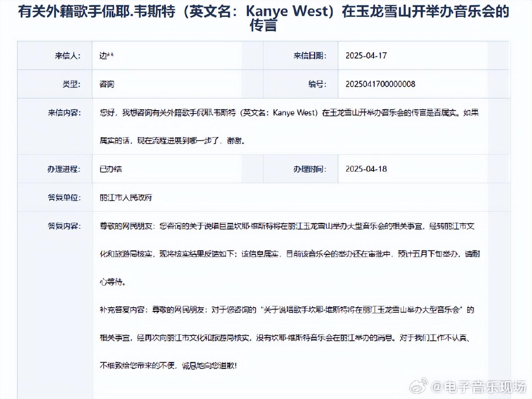Click the letter line starting 属实的话
This screenshot has height=399, width=532.
172,141
